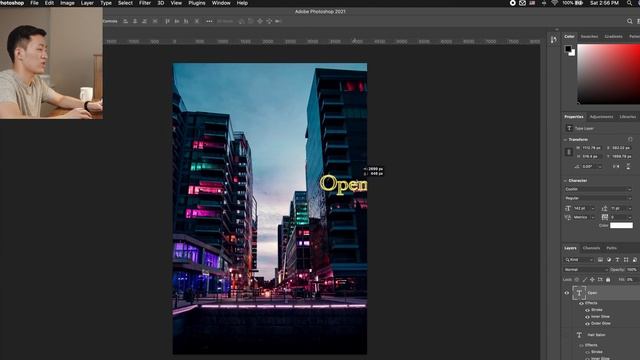Screen dimensions: 640x360
Task: Toggle lock transparent pixels icon
Action: [x=577, y=280]
